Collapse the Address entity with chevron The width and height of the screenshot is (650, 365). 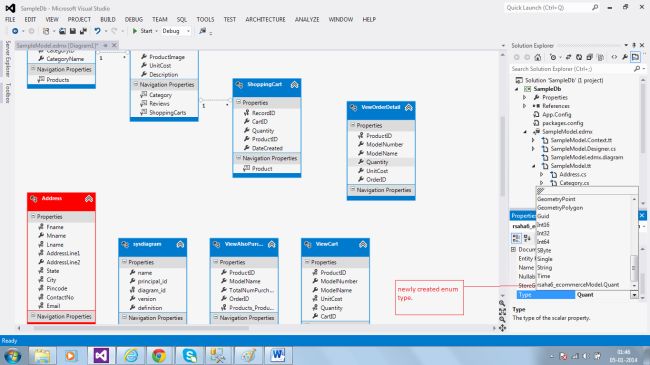[x=89, y=199]
